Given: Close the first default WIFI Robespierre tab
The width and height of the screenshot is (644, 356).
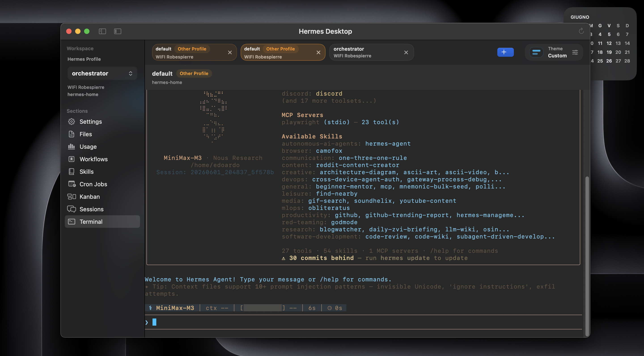Looking at the screenshot, I should click(230, 52).
